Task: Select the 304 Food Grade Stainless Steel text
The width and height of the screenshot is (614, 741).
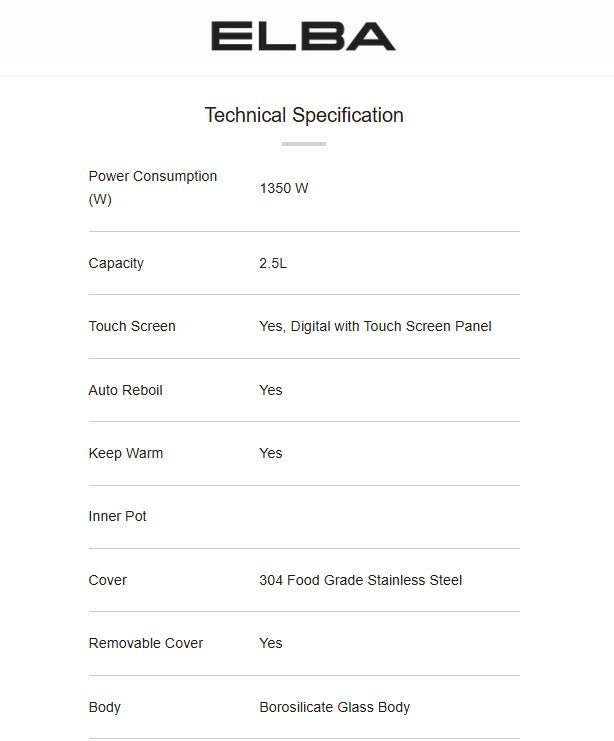Action: click(360, 580)
